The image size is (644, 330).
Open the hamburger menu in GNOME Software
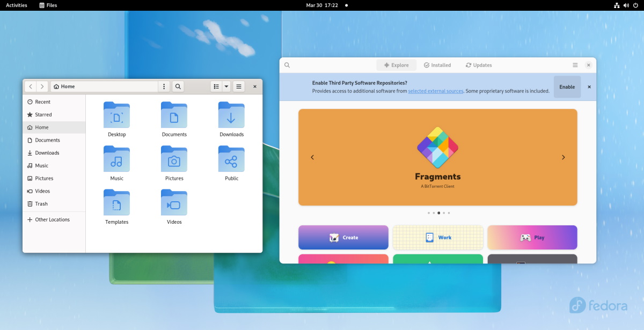pos(575,65)
